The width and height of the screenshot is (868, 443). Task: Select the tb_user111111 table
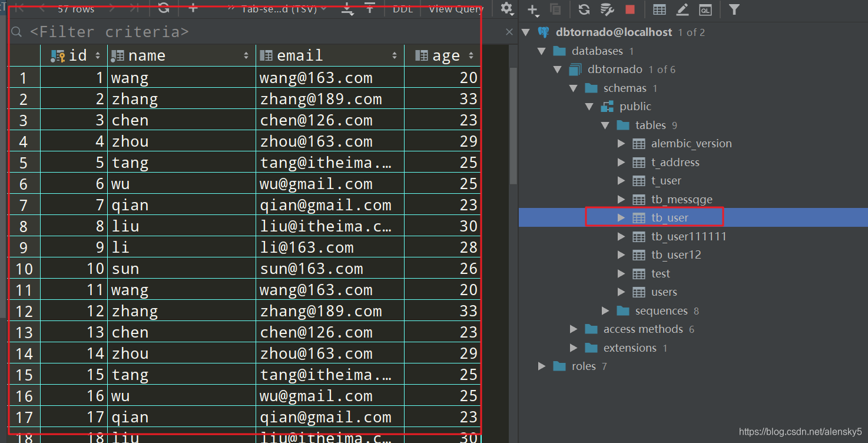click(x=689, y=237)
